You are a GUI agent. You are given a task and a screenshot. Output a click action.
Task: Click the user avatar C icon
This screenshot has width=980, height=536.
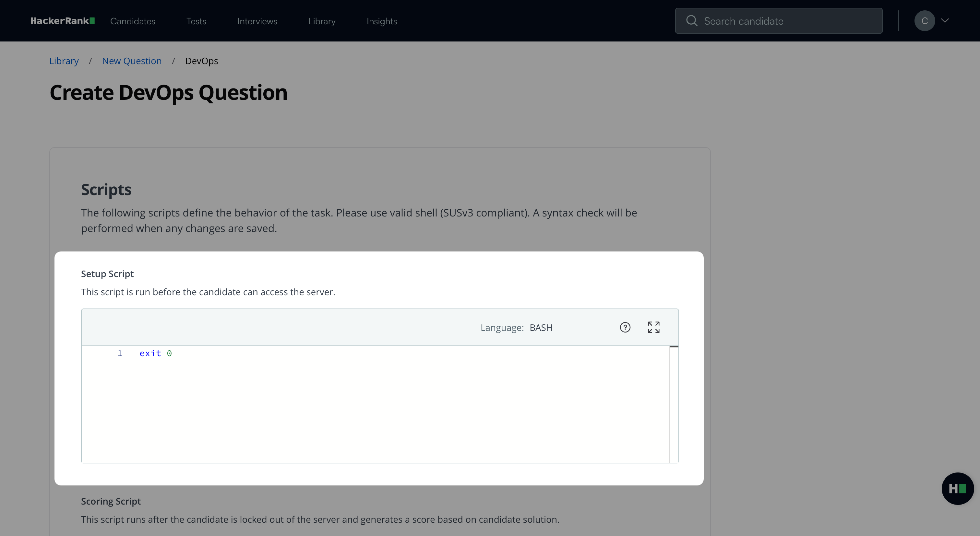tap(925, 21)
